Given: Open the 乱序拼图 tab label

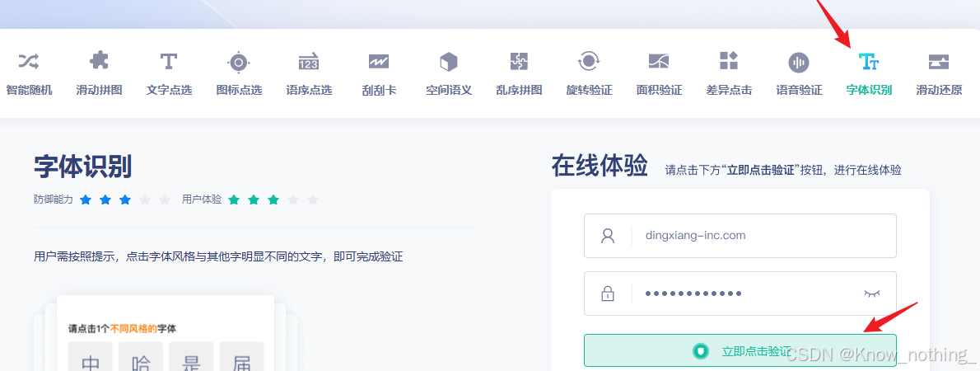Looking at the screenshot, I should 519,90.
